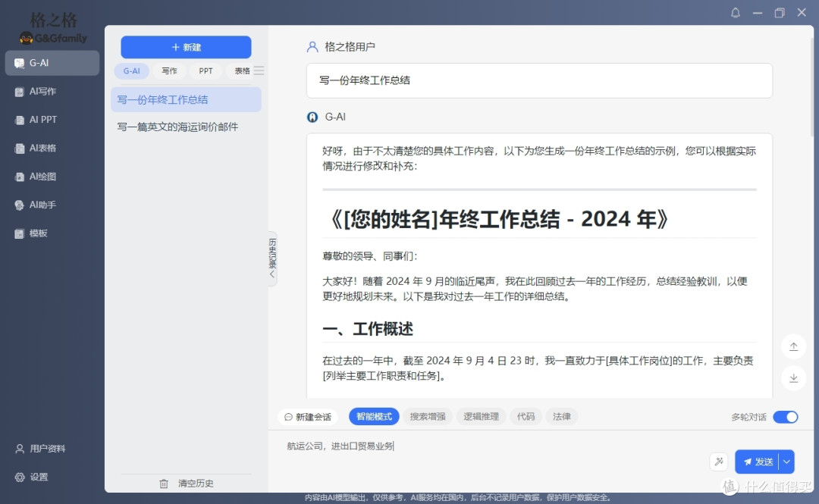Click the notification bell icon
The image size is (819, 504).
736,13
